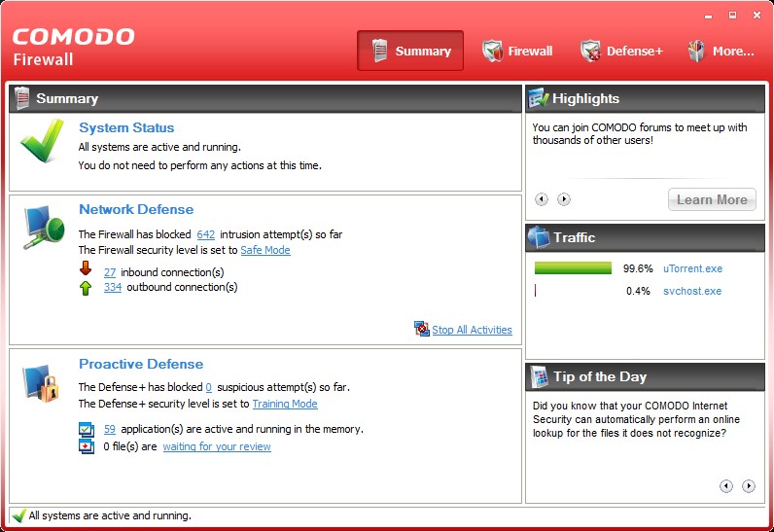Click the 99.6% traffic value
This screenshot has width=774, height=532.
coord(638,269)
